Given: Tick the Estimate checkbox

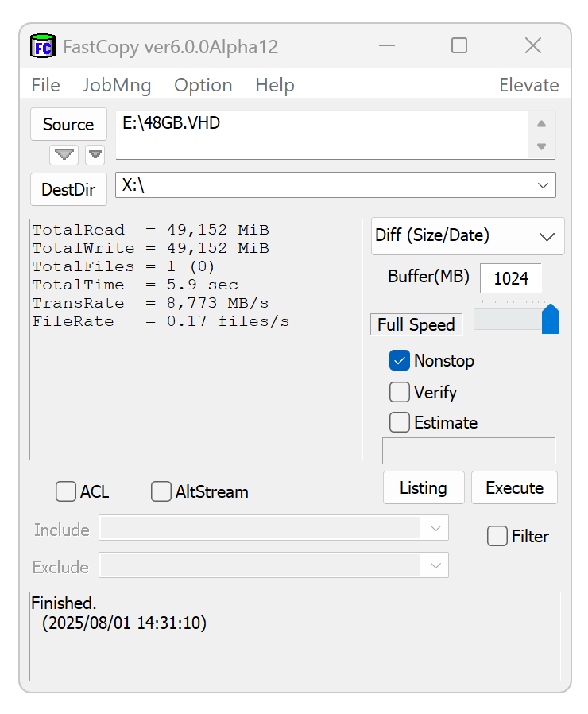Looking at the screenshot, I should tap(399, 422).
